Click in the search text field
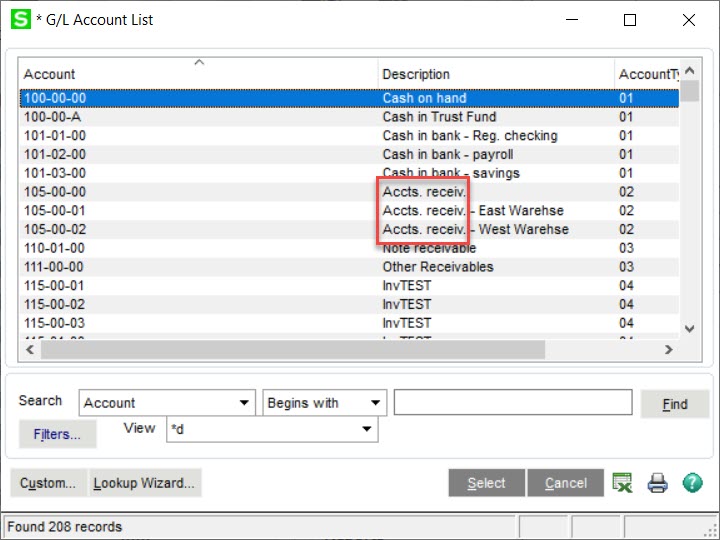The image size is (720, 540). pyautogui.click(x=513, y=402)
